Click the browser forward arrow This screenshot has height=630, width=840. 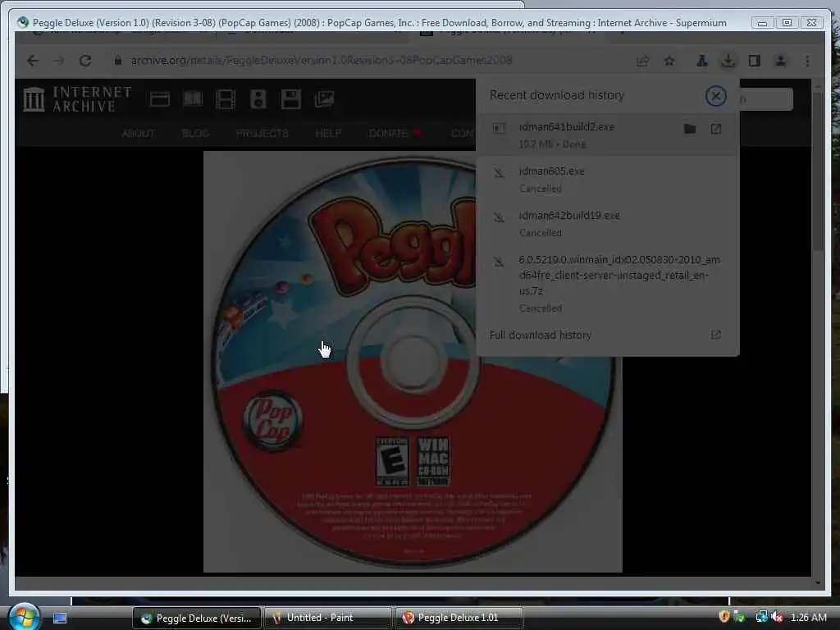pos(58,61)
